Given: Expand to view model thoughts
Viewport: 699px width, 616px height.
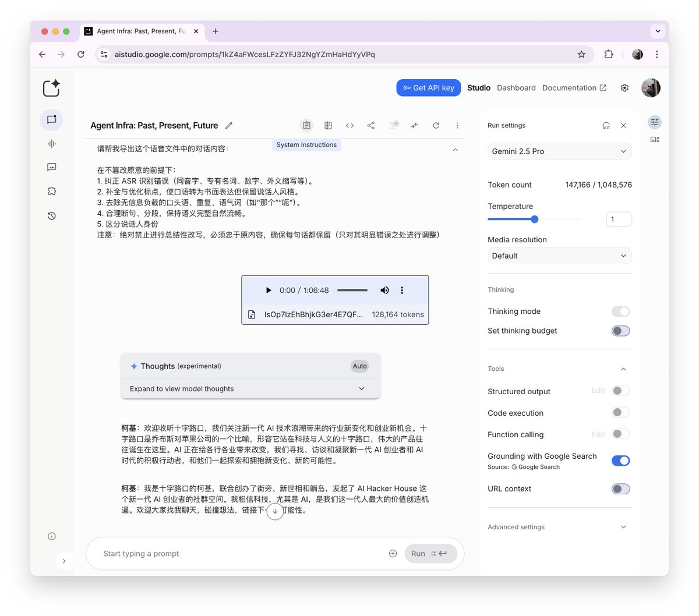Looking at the screenshot, I should (250, 388).
